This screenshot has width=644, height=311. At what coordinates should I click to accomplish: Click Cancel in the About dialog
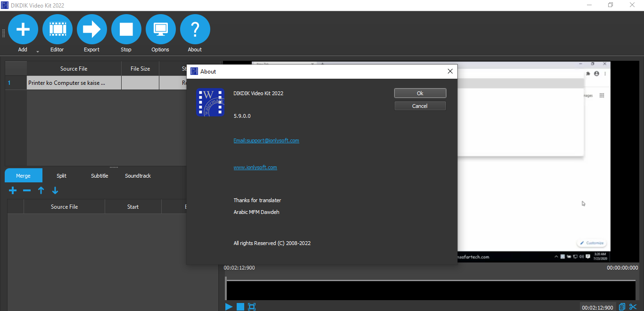tap(420, 106)
